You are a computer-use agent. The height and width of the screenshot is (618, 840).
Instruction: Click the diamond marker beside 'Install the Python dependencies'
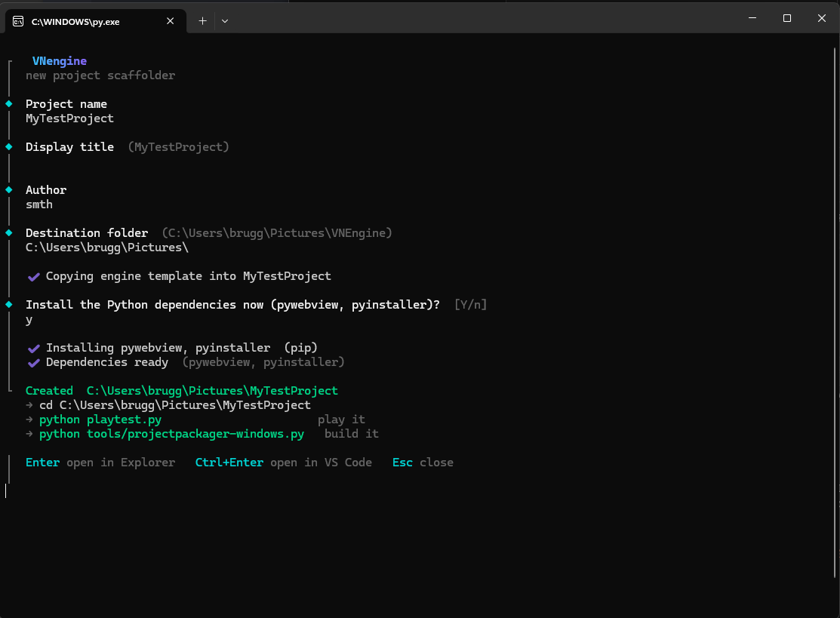[9, 305]
